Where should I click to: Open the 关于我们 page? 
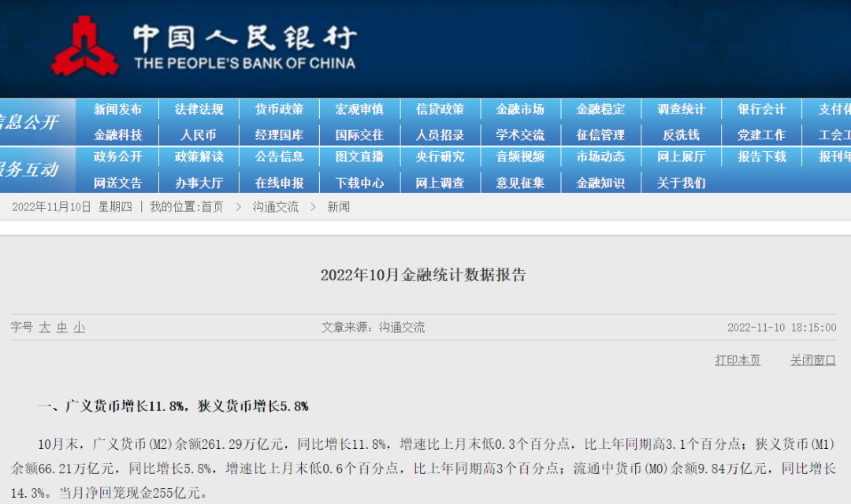(x=682, y=182)
